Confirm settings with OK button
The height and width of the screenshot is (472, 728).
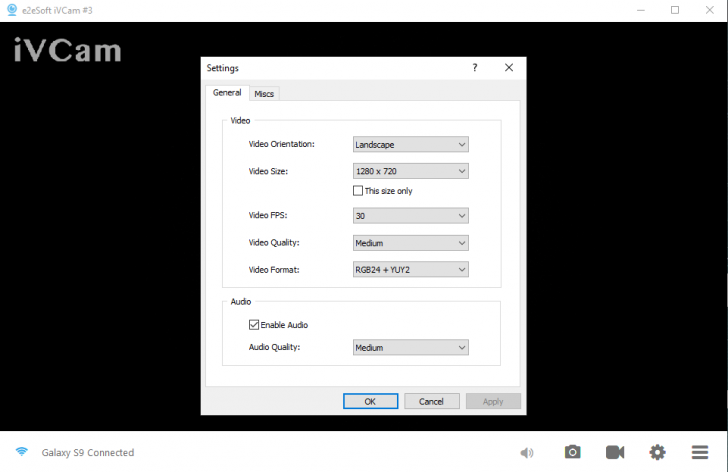[x=370, y=401]
